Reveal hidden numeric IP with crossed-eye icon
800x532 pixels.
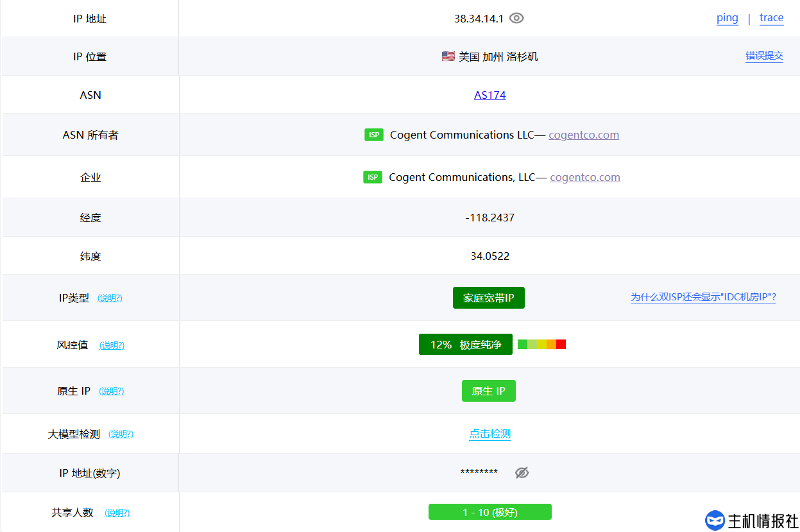point(522,473)
